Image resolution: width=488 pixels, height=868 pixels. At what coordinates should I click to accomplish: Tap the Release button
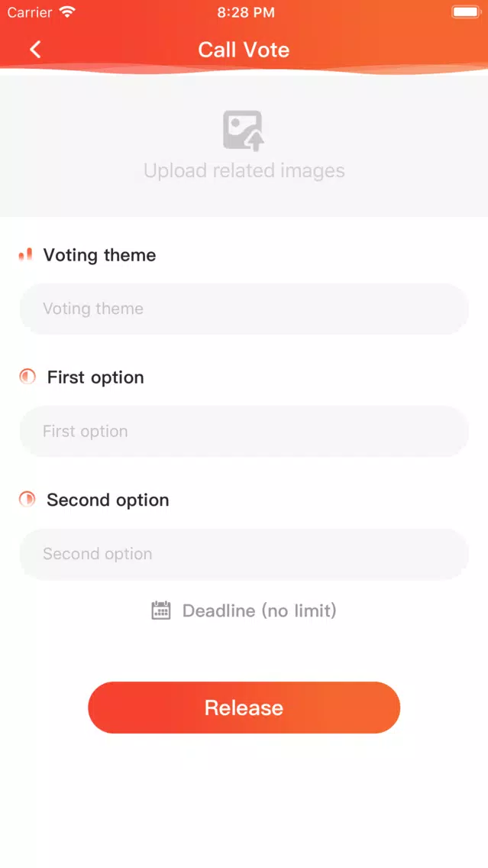pyautogui.click(x=244, y=708)
